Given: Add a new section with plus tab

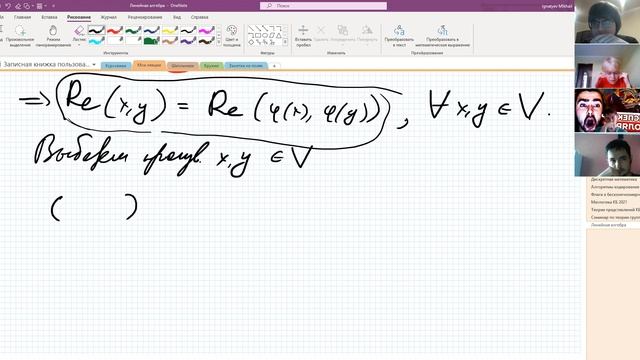Looking at the screenshot, I should point(274,66).
